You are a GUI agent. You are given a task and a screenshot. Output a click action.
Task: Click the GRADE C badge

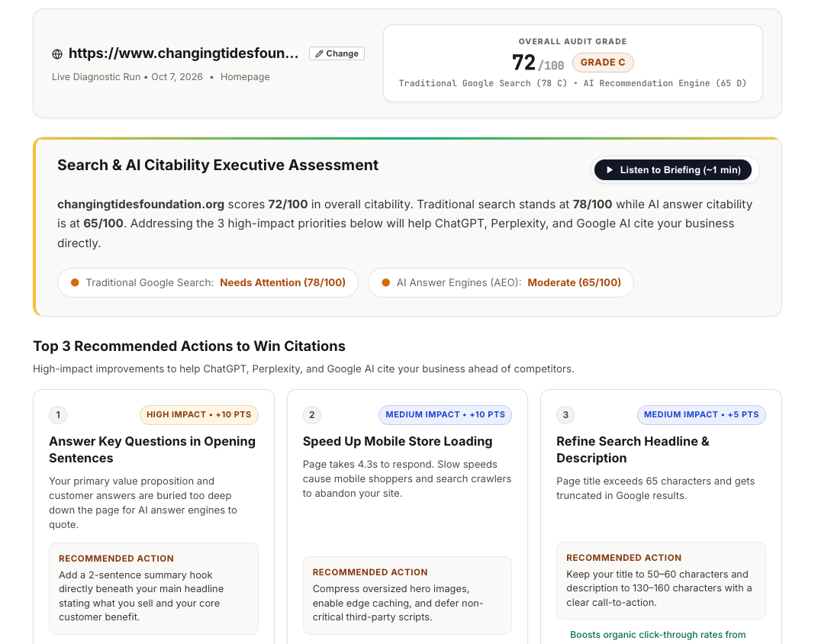tap(603, 63)
